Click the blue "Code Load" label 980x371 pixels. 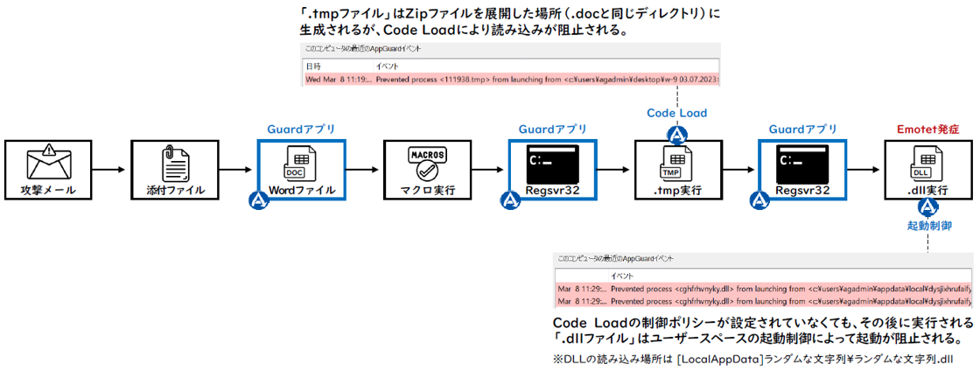pyautogui.click(x=676, y=113)
